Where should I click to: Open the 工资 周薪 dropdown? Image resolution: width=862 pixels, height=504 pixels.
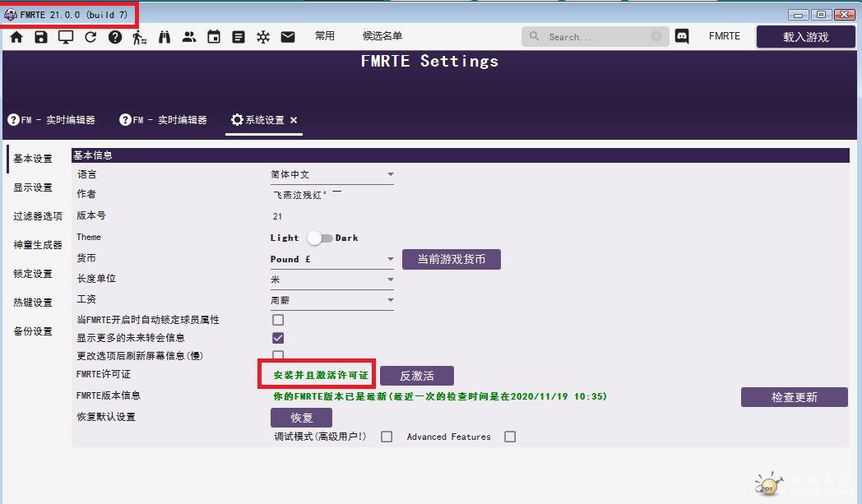tap(332, 301)
